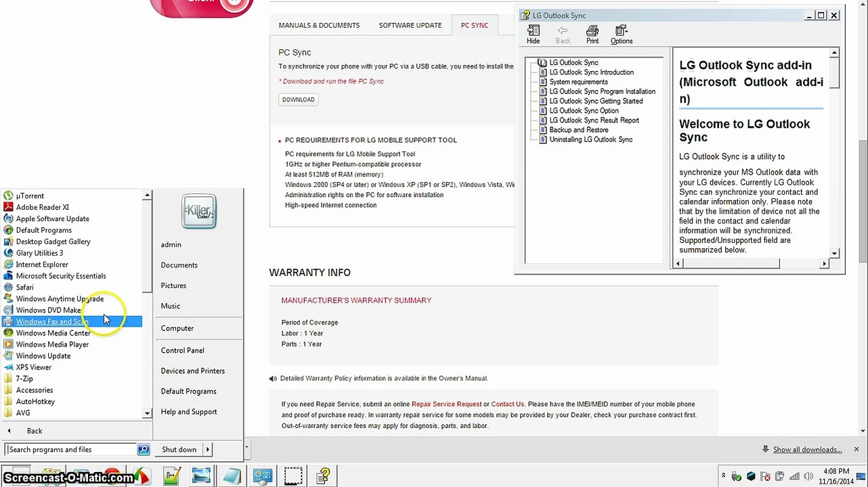Open LG Outlook Sync Program Installation topic
Image resolution: width=868 pixels, height=487 pixels.
602,91
